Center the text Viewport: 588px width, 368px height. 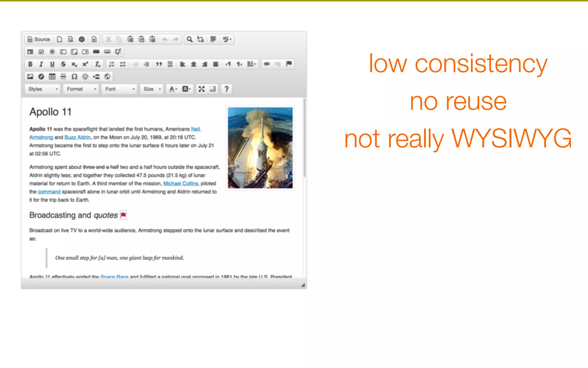coord(194,64)
